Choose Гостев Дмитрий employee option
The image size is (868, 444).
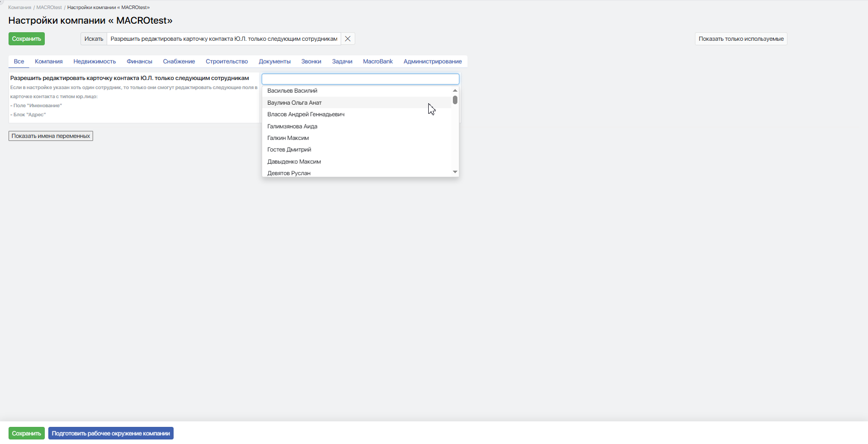[x=289, y=150]
